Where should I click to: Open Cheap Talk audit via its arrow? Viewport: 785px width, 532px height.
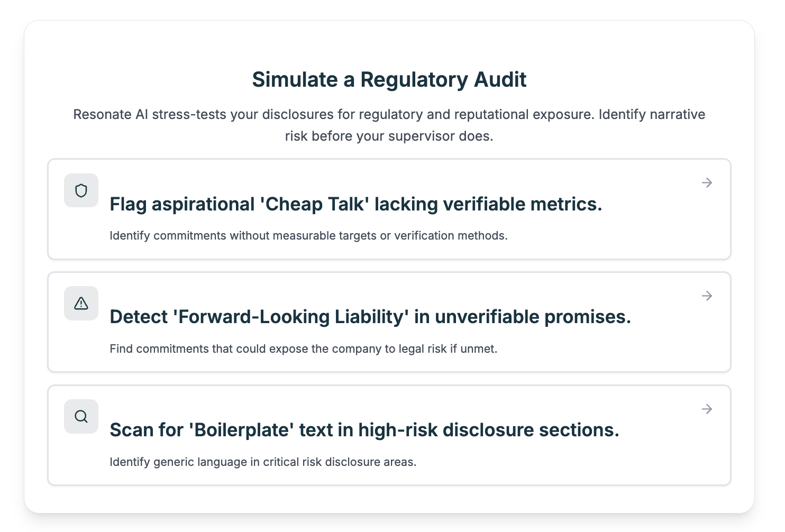click(x=707, y=183)
